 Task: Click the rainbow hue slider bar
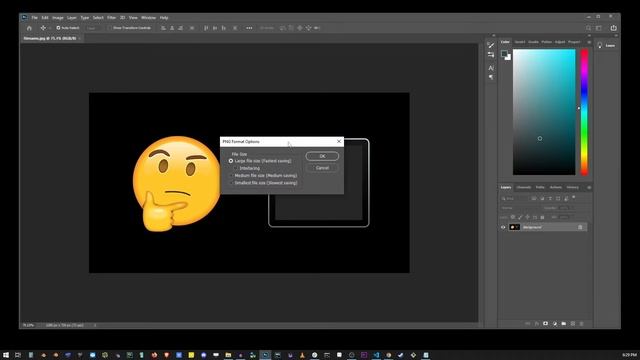tap(584, 112)
